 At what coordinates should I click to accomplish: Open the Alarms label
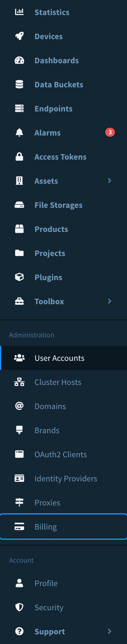(47, 133)
